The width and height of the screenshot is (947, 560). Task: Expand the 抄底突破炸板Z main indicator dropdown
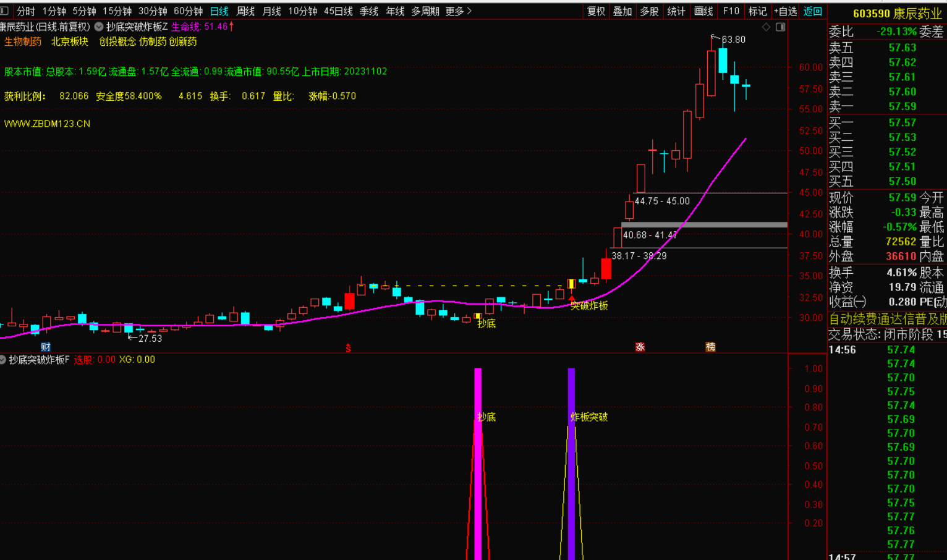[99, 27]
